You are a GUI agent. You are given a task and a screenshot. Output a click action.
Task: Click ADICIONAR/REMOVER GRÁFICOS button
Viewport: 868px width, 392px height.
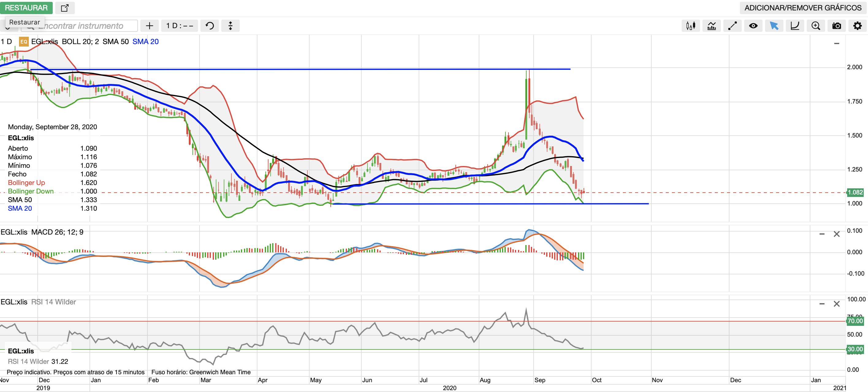[803, 8]
